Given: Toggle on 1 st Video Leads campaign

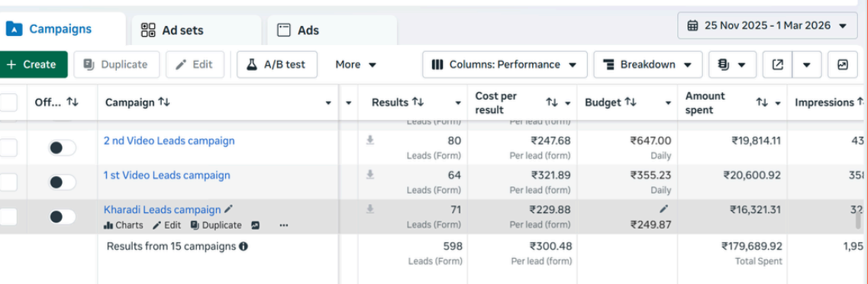Looking at the screenshot, I should click(x=62, y=182).
